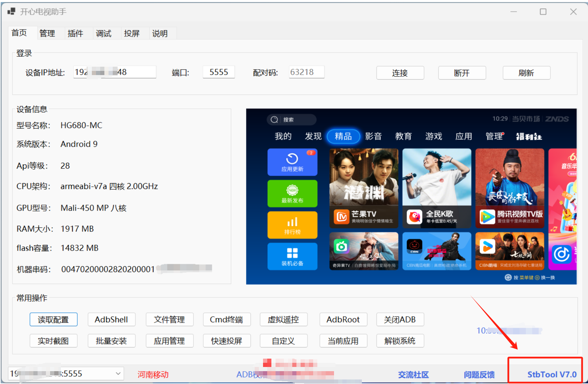Select 游戏 in TV preview menu

click(434, 136)
